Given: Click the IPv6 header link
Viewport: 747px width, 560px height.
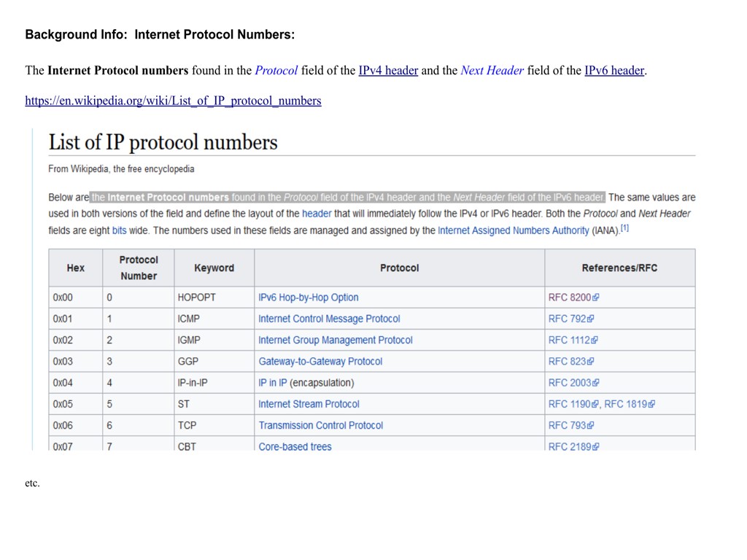Looking at the screenshot, I should 614,71.
